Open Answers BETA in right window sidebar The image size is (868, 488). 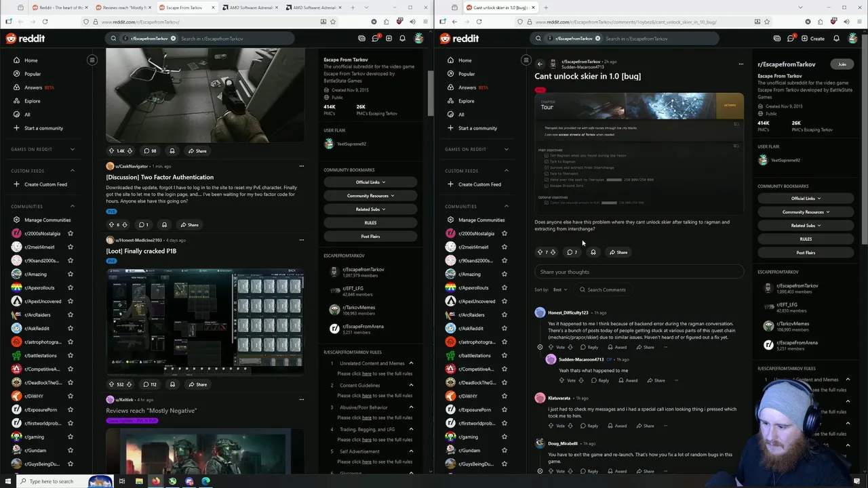click(x=475, y=87)
